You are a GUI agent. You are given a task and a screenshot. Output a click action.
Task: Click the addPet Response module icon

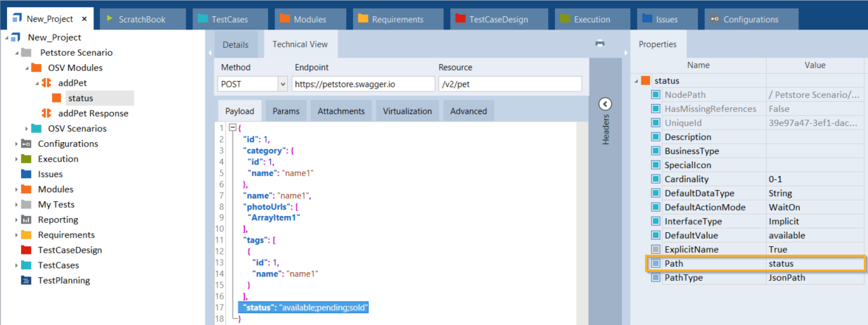coord(47,113)
